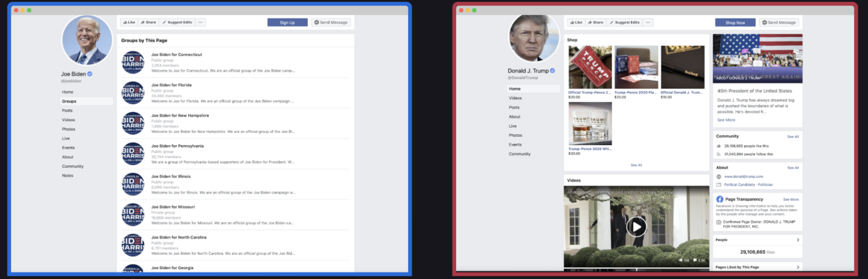Send Message to Joe Biden page

pos(331,22)
